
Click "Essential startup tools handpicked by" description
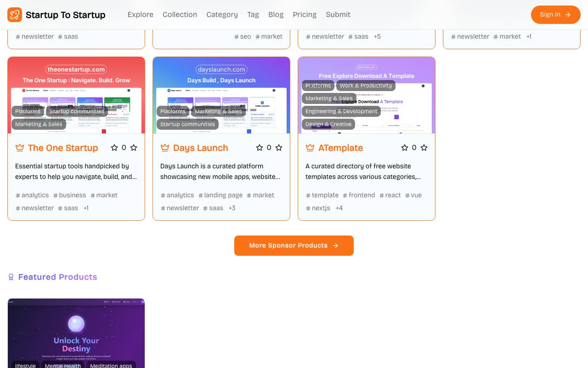[72, 166]
